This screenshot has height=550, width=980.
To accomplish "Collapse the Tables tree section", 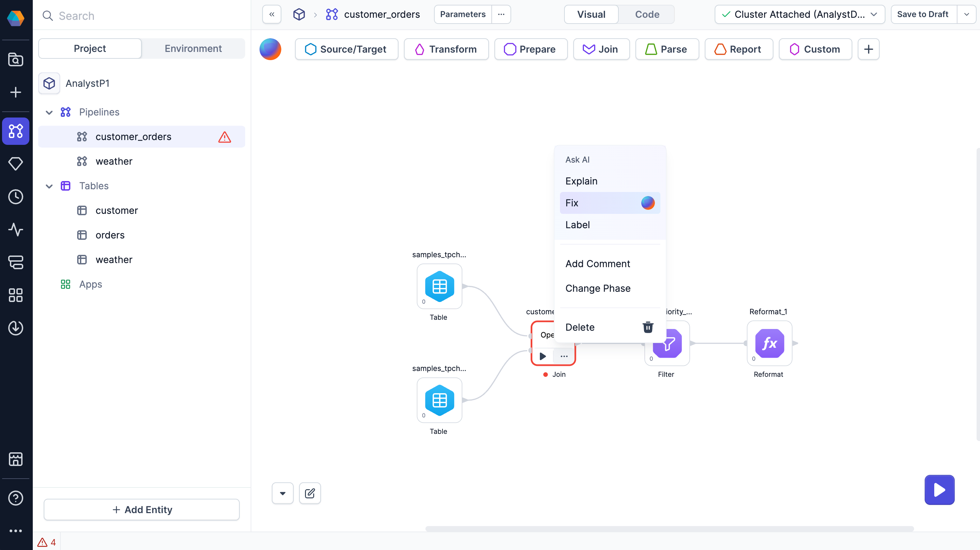I will 49,186.
